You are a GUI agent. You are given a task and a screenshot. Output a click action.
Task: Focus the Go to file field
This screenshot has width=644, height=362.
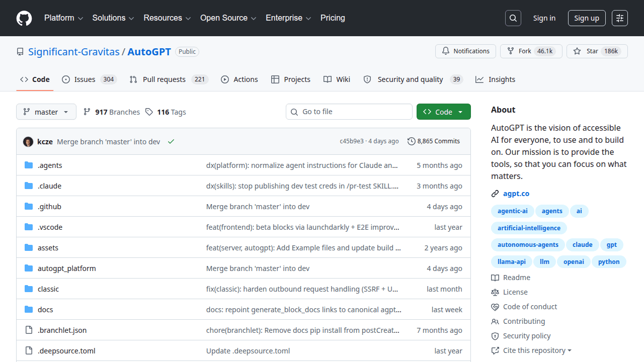[349, 112]
